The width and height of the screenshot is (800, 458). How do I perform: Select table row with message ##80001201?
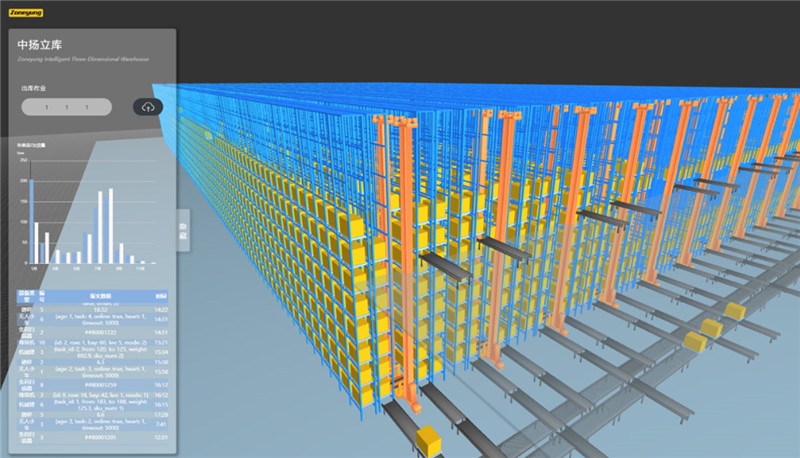[100, 437]
